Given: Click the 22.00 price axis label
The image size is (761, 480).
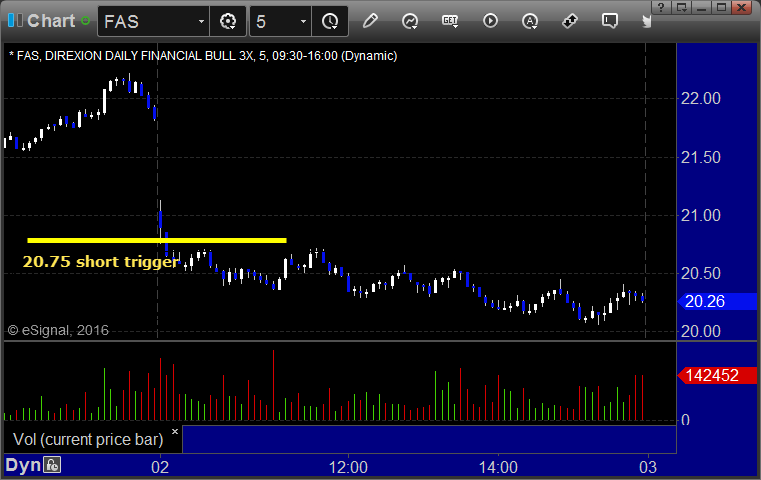Looking at the screenshot, I should pyautogui.click(x=700, y=99).
